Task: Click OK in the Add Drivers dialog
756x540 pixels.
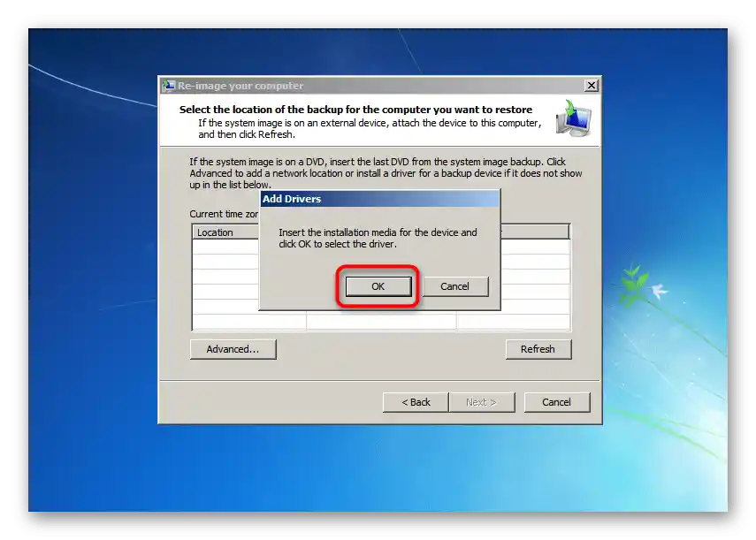Action: point(378,286)
